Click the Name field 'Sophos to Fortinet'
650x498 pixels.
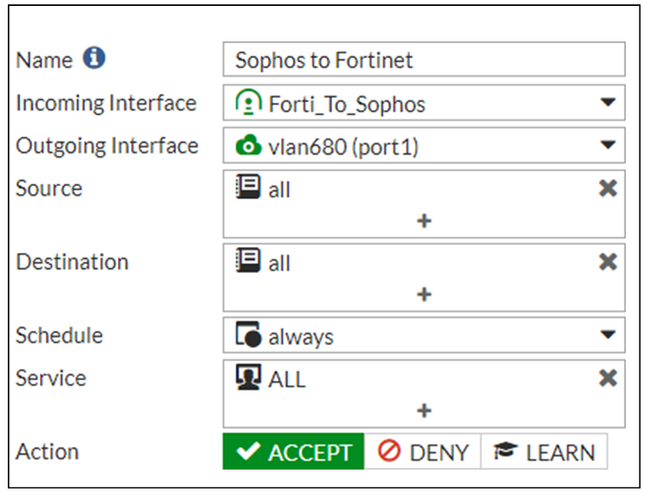[x=424, y=60]
